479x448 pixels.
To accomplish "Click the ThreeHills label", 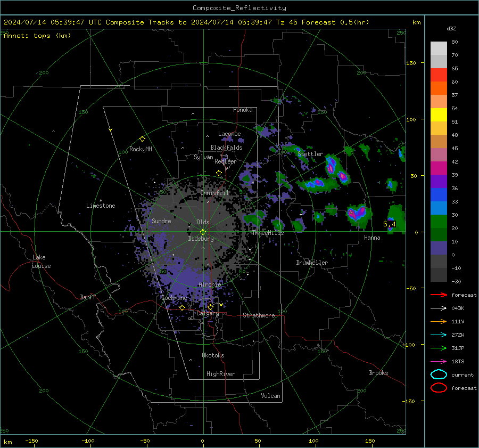I will click(x=268, y=233).
